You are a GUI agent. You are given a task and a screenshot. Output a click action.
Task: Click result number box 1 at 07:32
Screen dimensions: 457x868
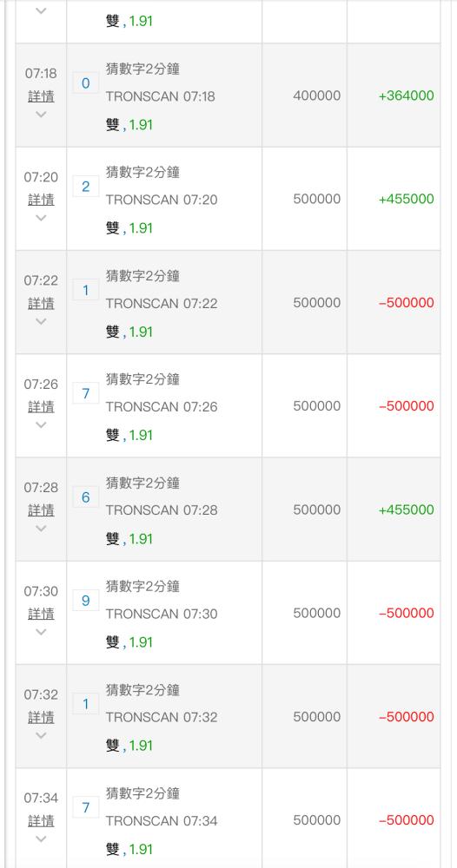(x=86, y=704)
